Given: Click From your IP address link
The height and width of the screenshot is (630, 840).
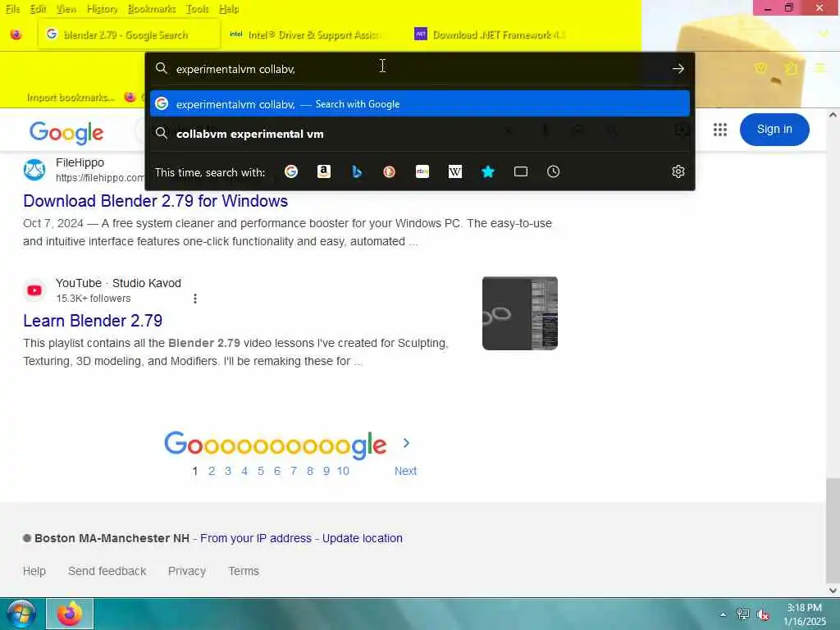Looking at the screenshot, I should pyautogui.click(x=256, y=538).
